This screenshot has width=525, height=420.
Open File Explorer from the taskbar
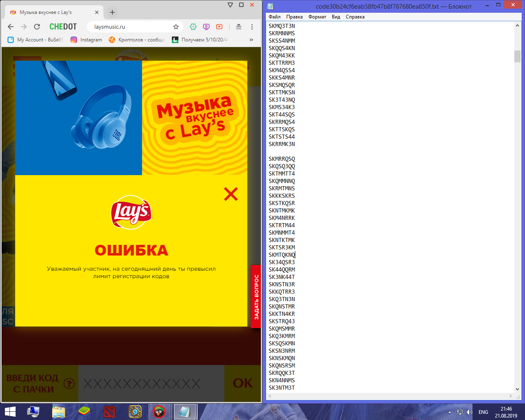pyautogui.click(x=59, y=412)
